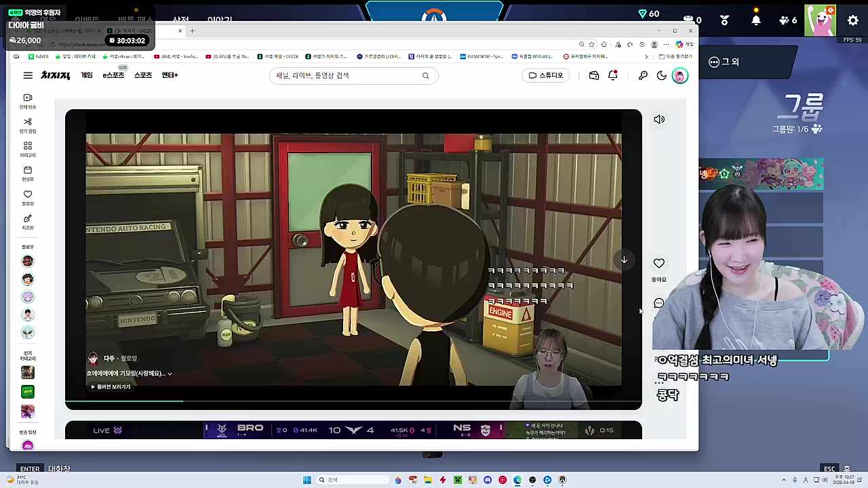This screenshot has height=488, width=868.
Task: Open 팔로잉 heart in the sidebar
Action: pos(28,198)
